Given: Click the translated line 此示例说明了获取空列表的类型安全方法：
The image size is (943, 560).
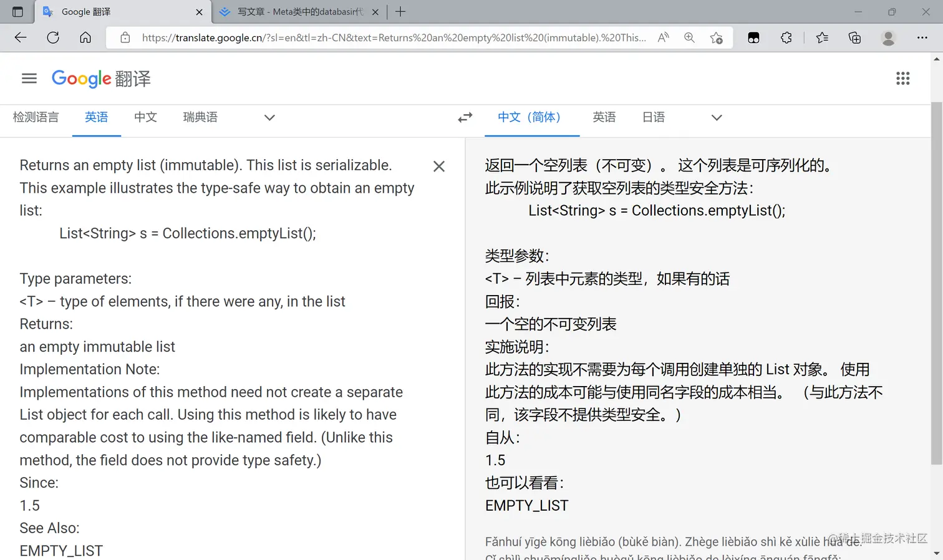Looking at the screenshot, I should 620,188.
